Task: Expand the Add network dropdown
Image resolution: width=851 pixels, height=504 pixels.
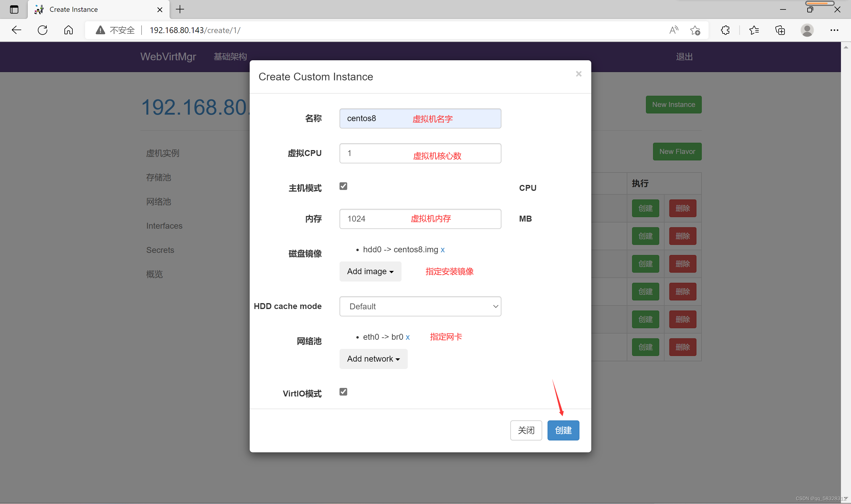Action: [373, 359]
